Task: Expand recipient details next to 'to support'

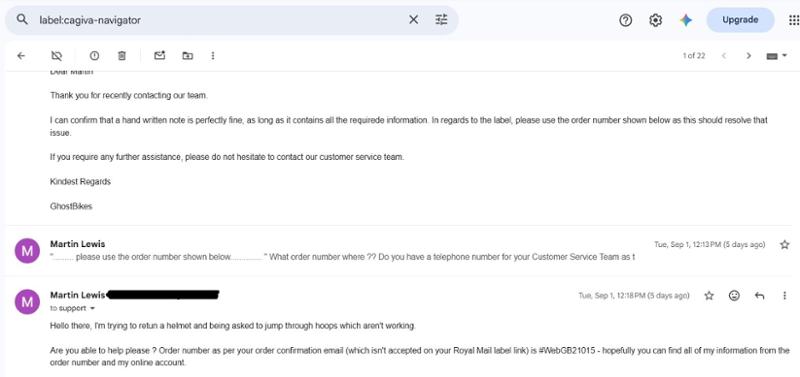Action: [92, 309]
